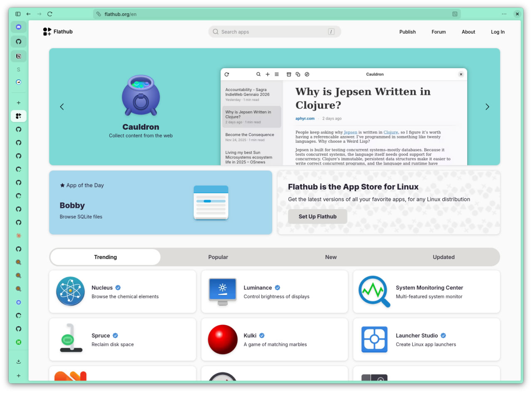Click the Spruce app icon

click(71, 338)
